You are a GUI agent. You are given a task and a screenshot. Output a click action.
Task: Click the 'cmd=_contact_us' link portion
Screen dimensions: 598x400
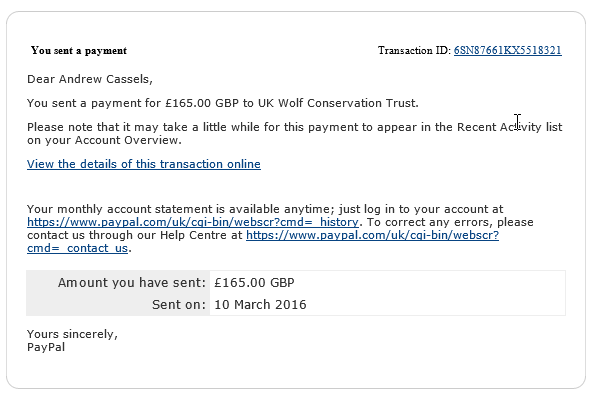tap(77, 248)
